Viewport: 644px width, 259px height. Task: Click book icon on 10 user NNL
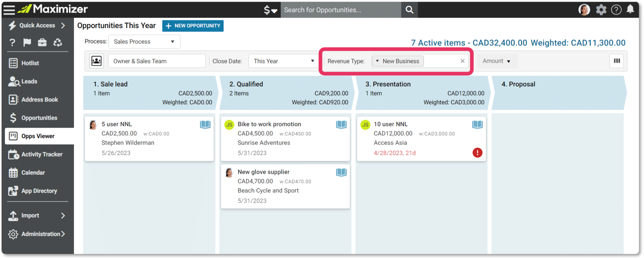[x=477, y=124]
